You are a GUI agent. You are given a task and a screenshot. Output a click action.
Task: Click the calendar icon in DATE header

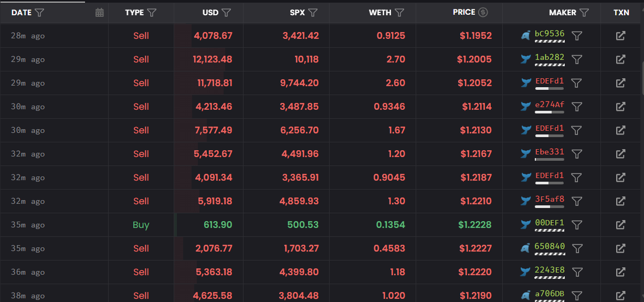coord(100,13)
